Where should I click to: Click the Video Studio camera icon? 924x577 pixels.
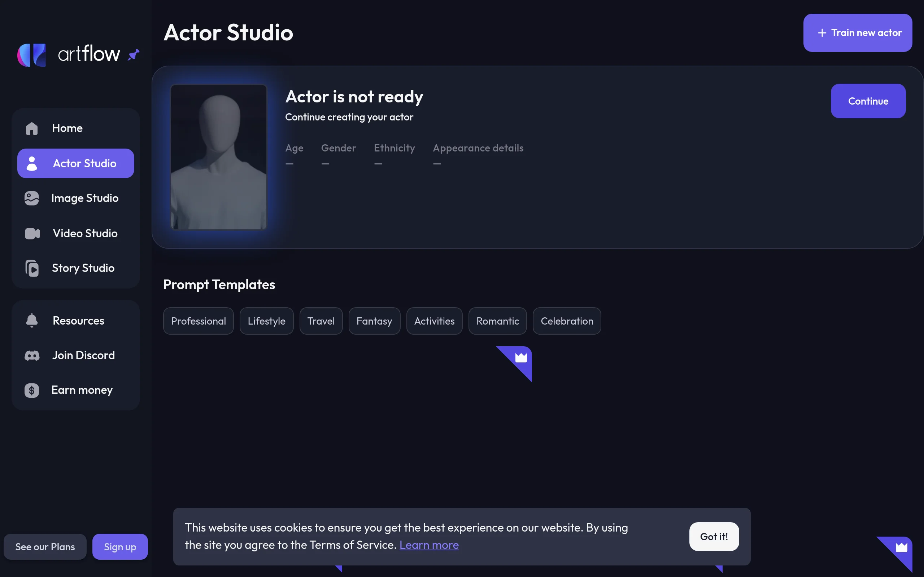point(32,234)
